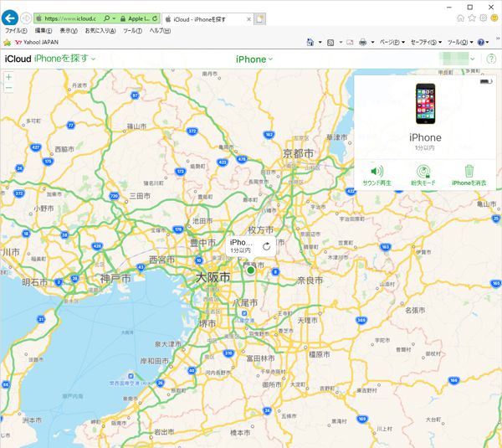This screenshot has width=502, height=448.
Task: Refresh the page from the address bar
Action: point(155,18)
